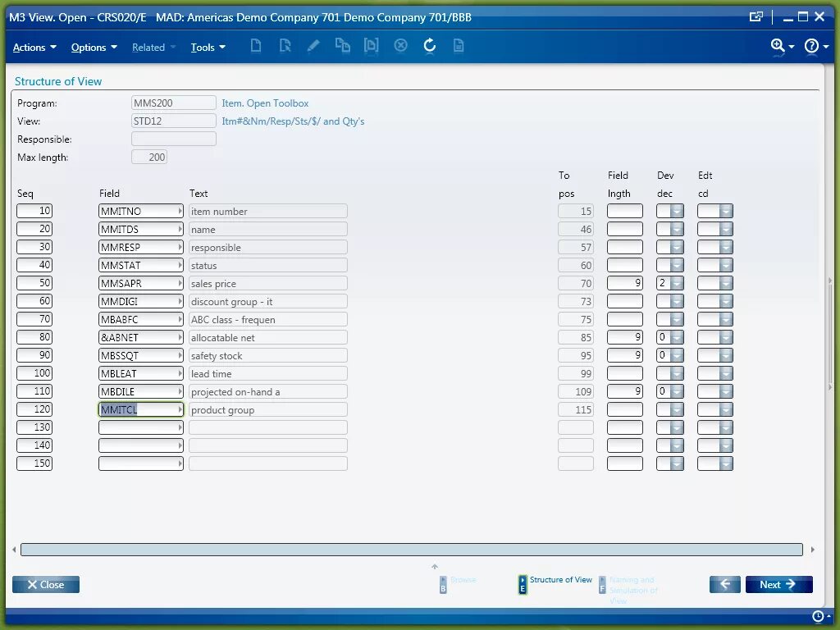Click the horizontal scrollbar track
Image resolution: width=840 pixels, height=630 pixels.
pyautogui.click(x=412, y=550)
